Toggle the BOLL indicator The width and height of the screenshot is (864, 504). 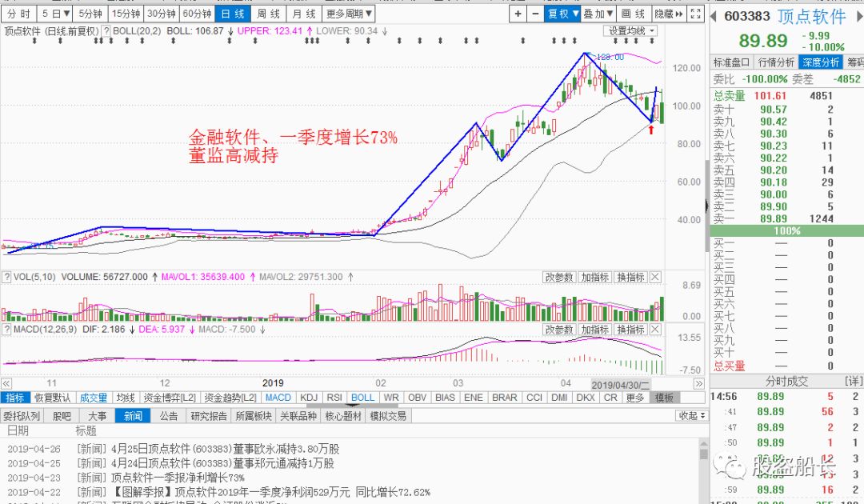[x=362, y=398]
